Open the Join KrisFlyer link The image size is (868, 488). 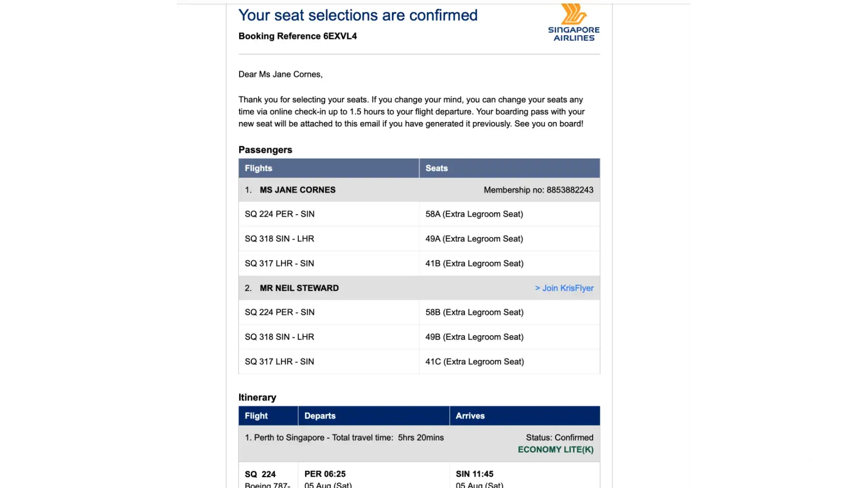564,288
